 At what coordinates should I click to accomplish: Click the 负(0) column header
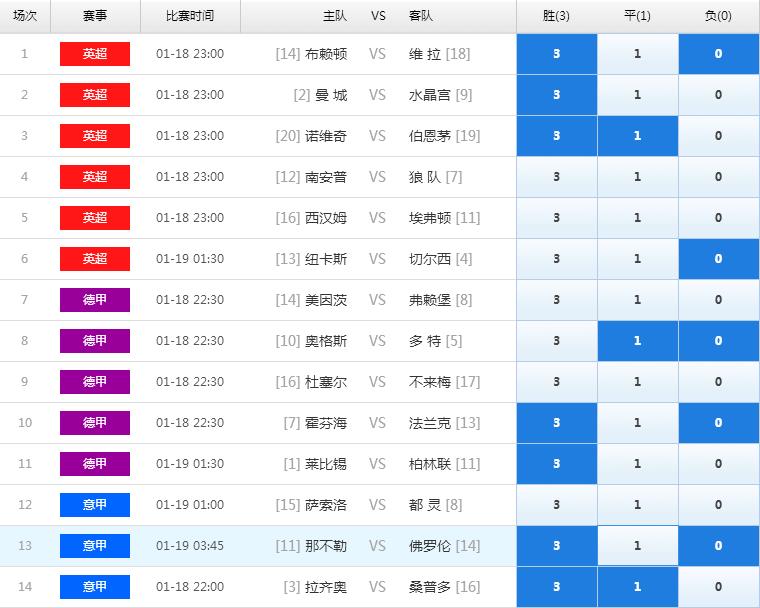coord(718,16)
